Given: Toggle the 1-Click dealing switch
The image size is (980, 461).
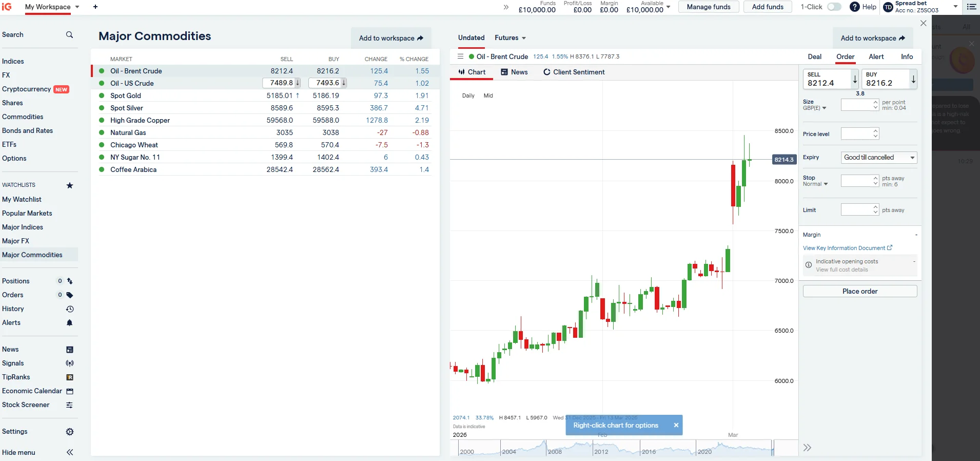Looking at the screenshot, I should pos(834,7).
